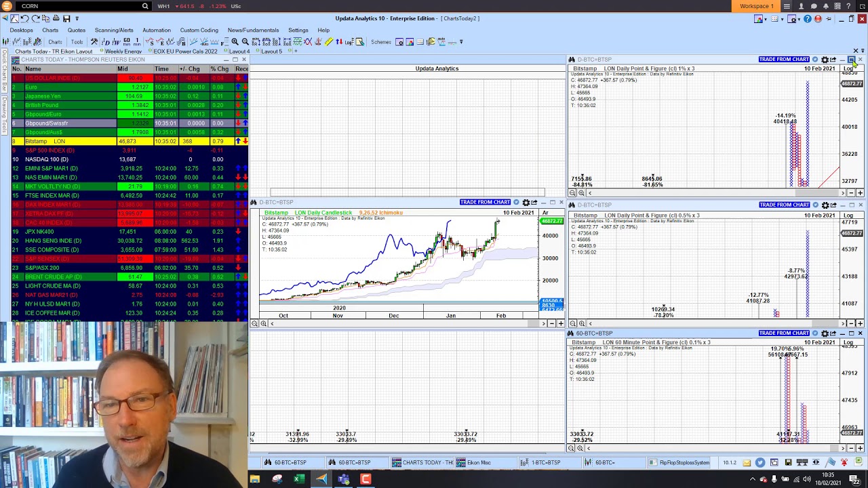Switch to the Layout 5 tab
The height and width of the screenshot is (488, 868).
[x=272, y=52]
